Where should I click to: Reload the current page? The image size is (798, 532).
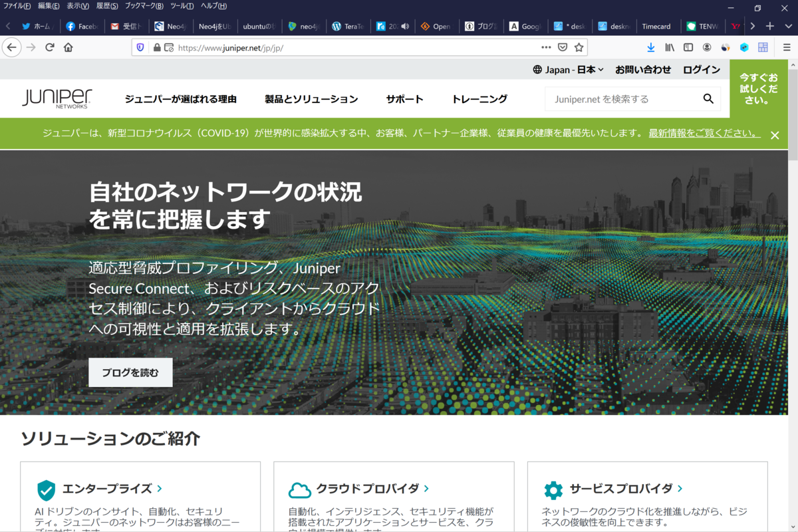pos(49,47)
